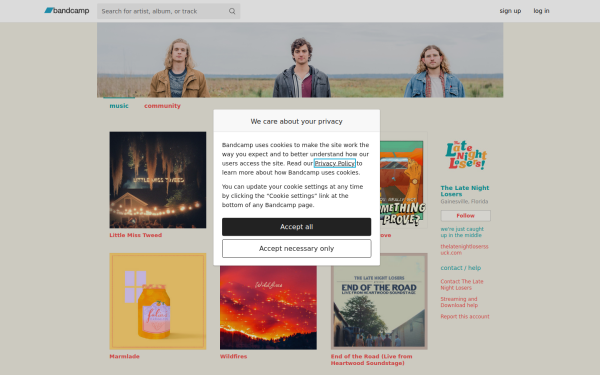The image size is (600, 375).
Task: Select the 'contact / help' heading
Action: pyautogui.click(x=461, y=268)
